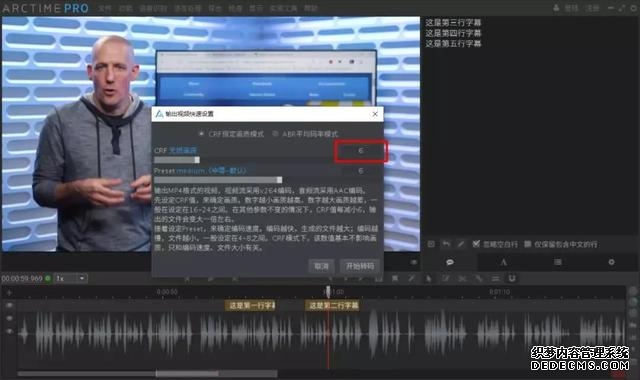This screenshot has width=640, height=380.
Task: Click the horizontal lines icon in timeline toolbar
Action: point(496,278)
